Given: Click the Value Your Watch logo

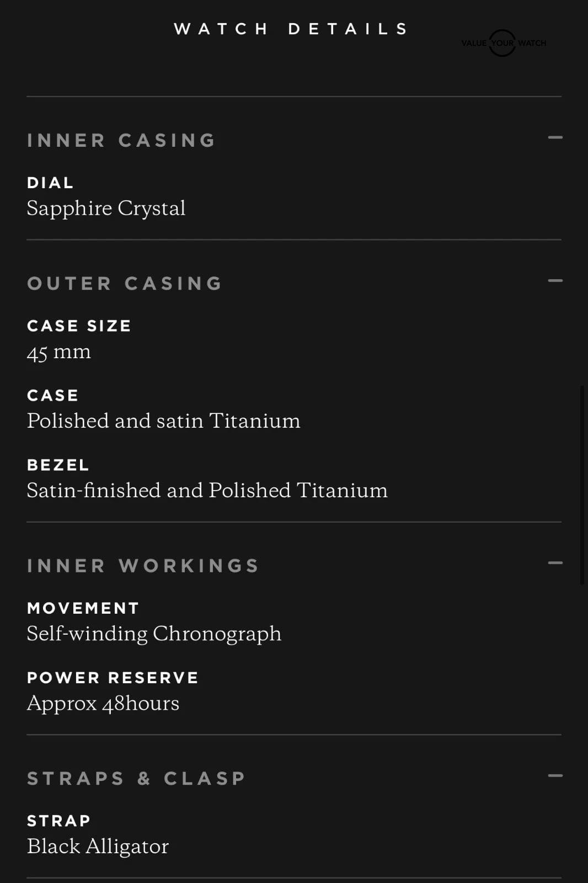Looking at the screenshot, I should pyautogui.click(x=503, y=43).
